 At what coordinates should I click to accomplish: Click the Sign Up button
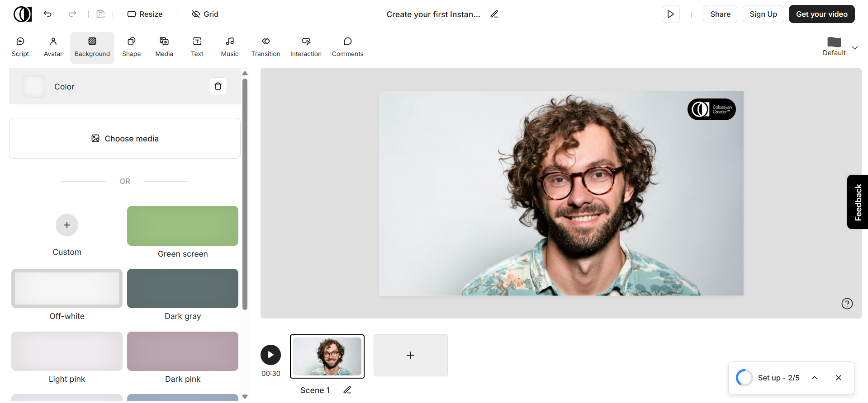point(763,14)
